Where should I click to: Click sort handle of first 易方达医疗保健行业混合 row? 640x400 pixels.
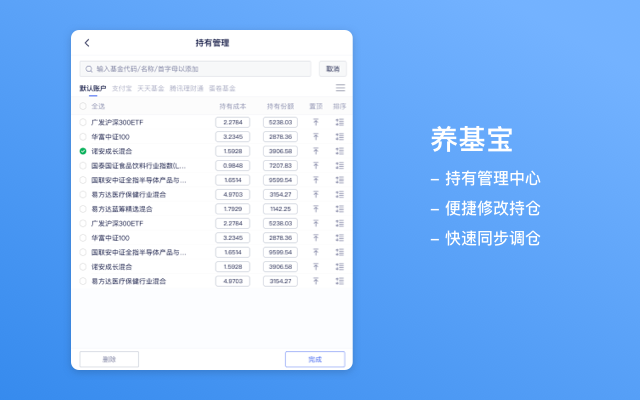click(x=340, y=195)
